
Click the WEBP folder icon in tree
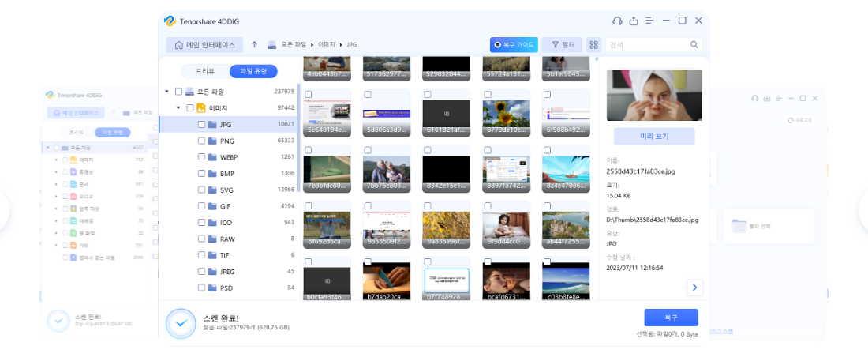click(x=212, y=157)
